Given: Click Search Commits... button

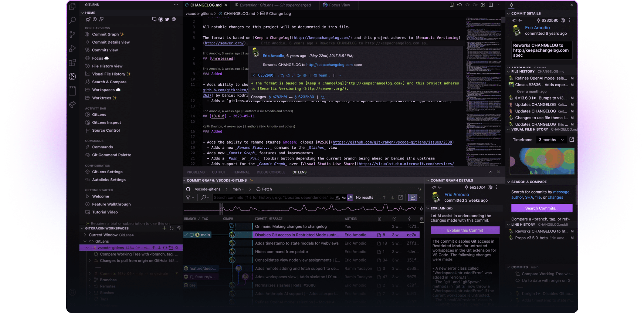Looking at the screenshot, I should click(x=542, y=208).
